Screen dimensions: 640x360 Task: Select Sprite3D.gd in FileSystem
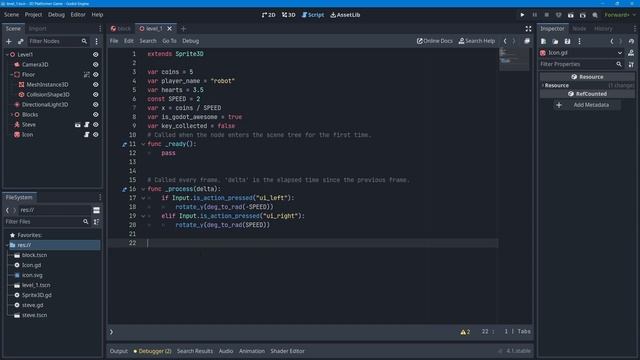point(37,295)
